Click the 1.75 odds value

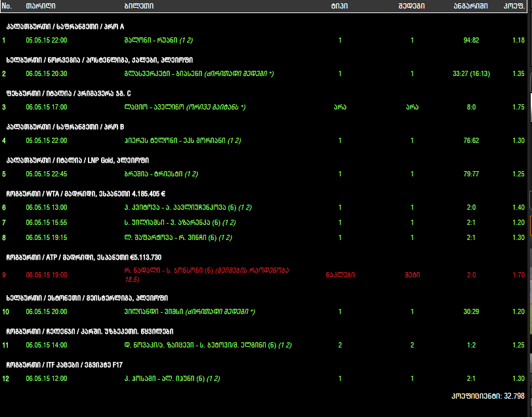click(x=518, y=107)
